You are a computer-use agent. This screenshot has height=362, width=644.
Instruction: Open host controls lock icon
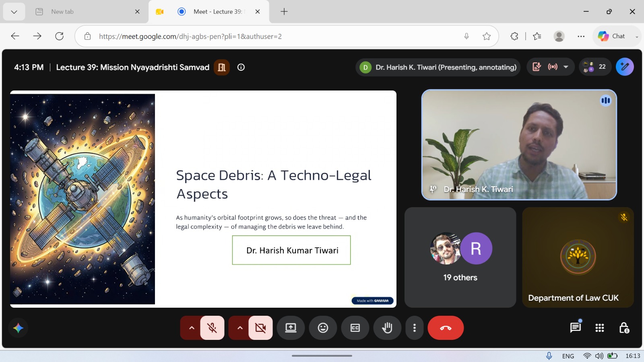[624, 328]
